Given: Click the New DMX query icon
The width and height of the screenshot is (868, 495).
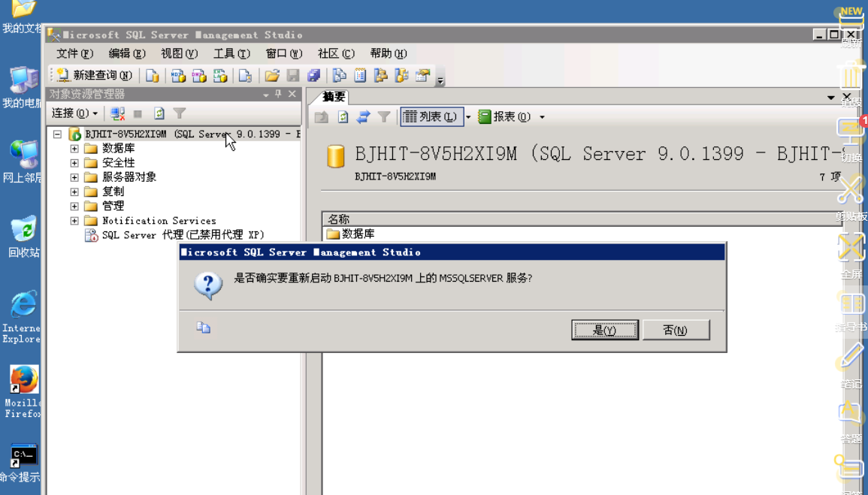Looking at the screenshot, I should tap(201, 75).
